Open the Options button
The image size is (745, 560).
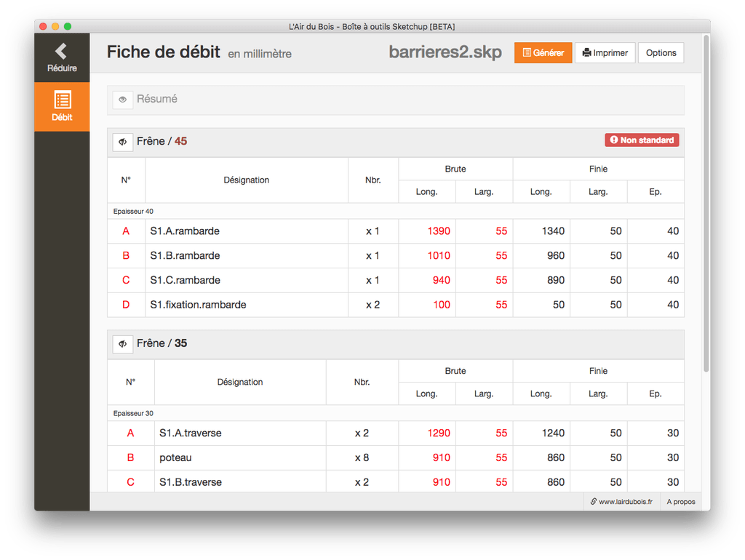[661, 52]
